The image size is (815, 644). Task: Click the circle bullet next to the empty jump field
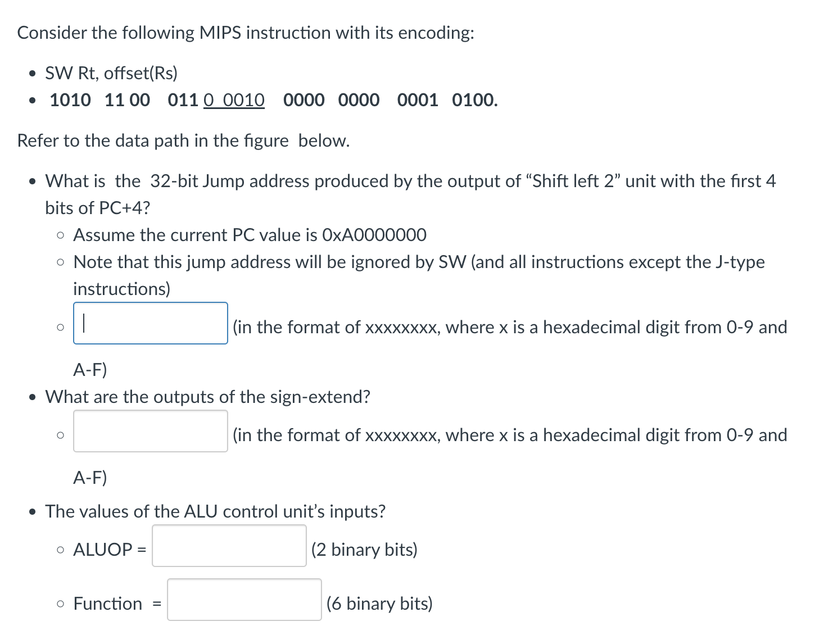(x=60, y=326)
